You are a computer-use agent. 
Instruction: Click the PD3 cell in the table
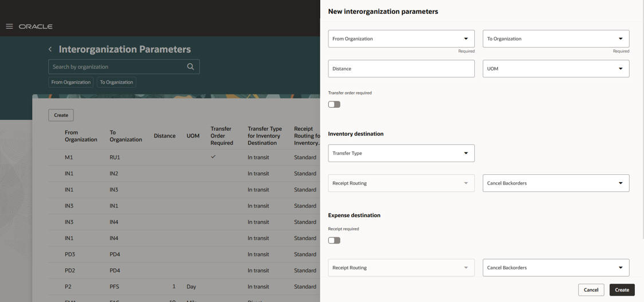coord(70,254)
